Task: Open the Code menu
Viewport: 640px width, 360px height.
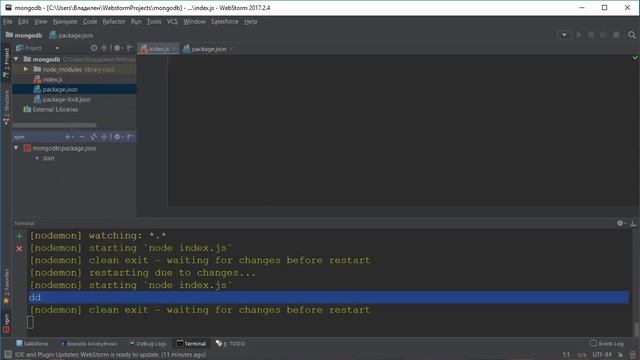Action: point(90,22)
